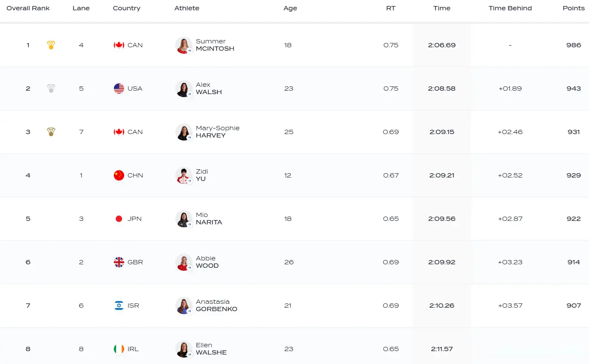Click the Japan flag icon
This screenshot has height=364, width=589.
pos(119,219)
